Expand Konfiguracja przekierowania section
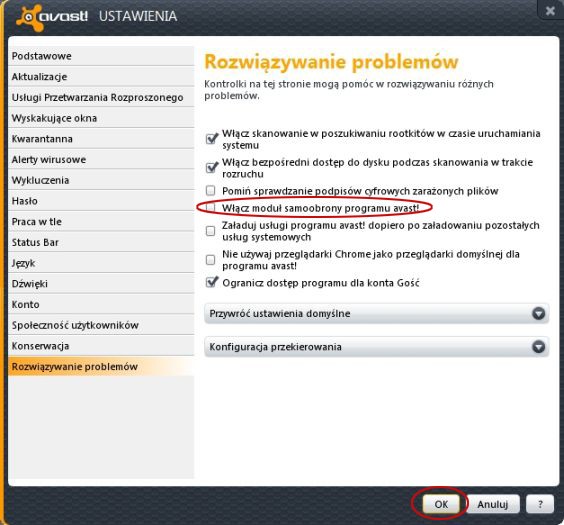 tap(377, 347)
